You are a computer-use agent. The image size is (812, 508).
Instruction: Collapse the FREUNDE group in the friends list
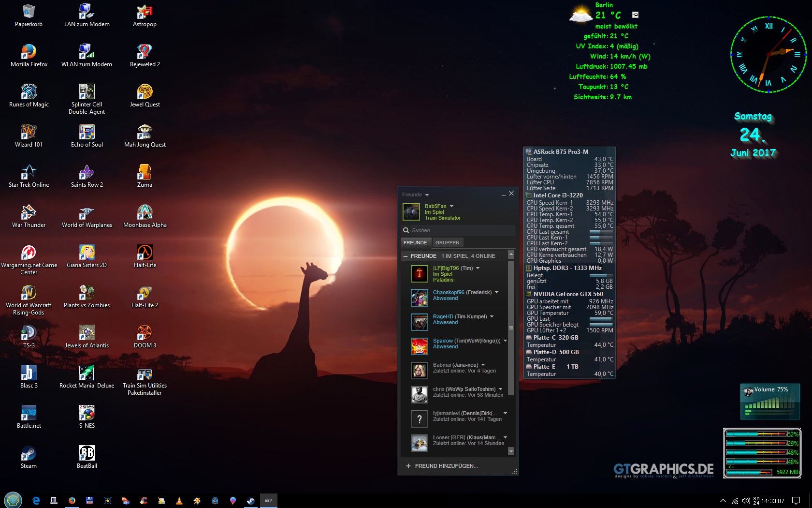(x=406, y=256)
